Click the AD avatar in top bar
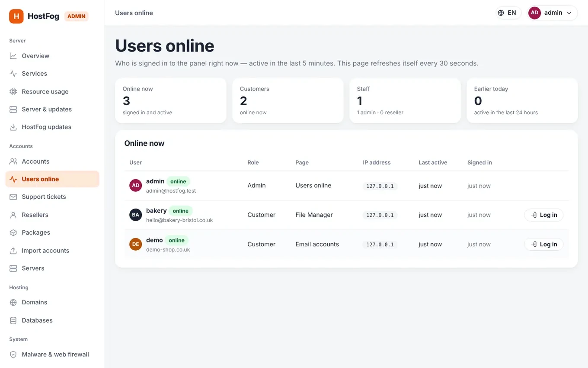Screen dimensions: 588x368 coord(535,13)
